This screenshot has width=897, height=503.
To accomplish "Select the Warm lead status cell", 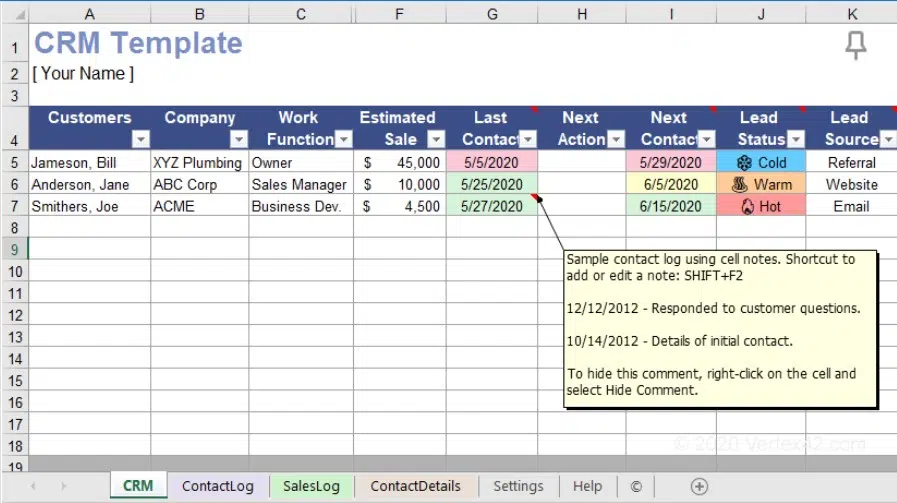I will pyautogui.click(x=761, y=184).
